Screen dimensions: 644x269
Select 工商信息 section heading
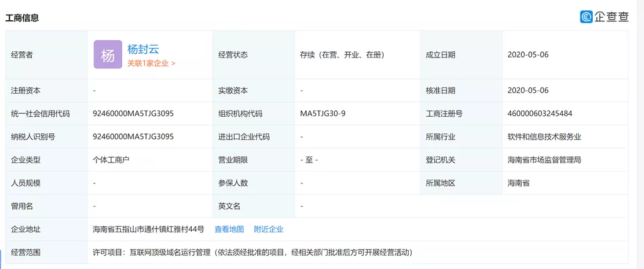tap(22, 18)
